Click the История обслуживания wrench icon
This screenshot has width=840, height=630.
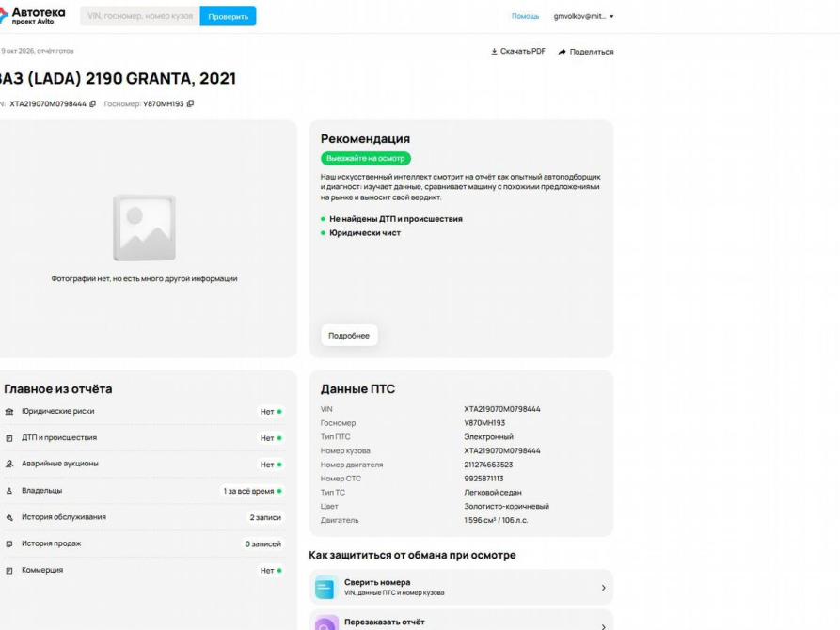click(9, 517)
